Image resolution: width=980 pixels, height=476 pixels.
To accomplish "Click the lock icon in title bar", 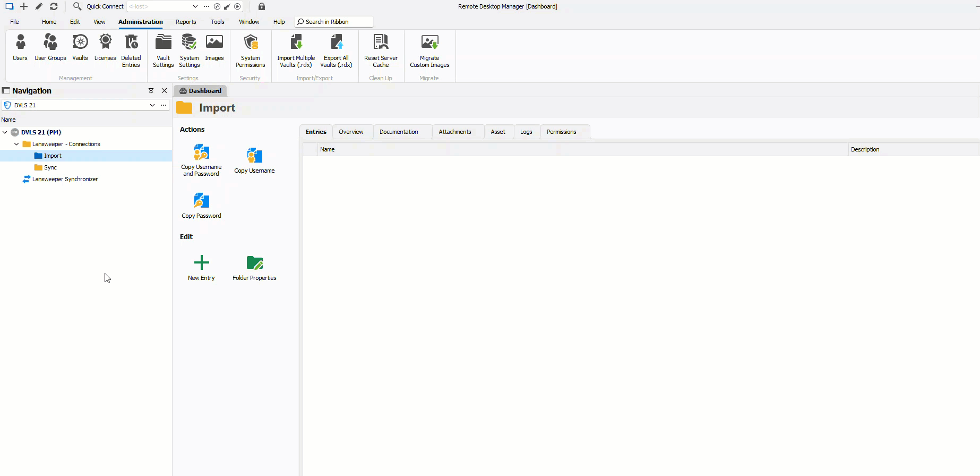I will pyautogui.click(x=262, y=6).
